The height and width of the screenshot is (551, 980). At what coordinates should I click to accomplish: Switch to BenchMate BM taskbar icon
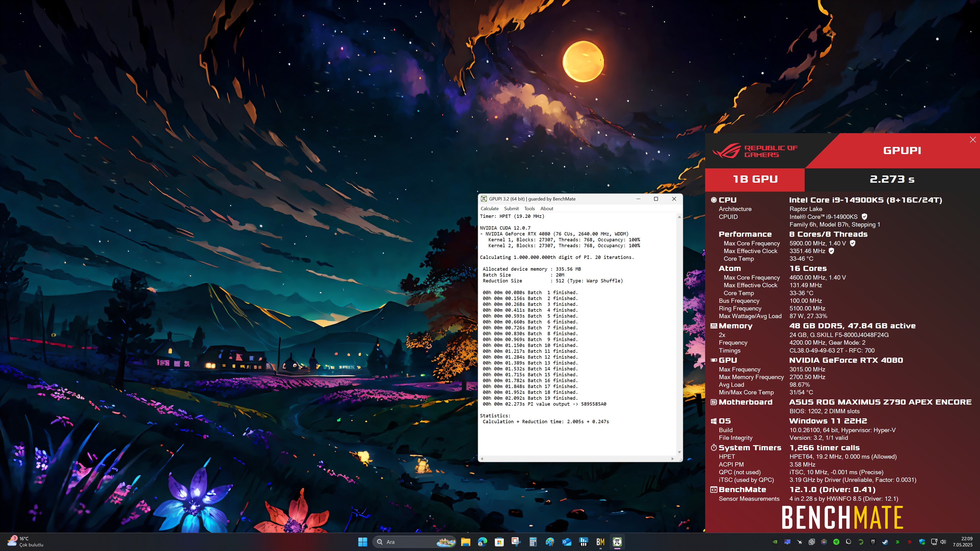600,542
